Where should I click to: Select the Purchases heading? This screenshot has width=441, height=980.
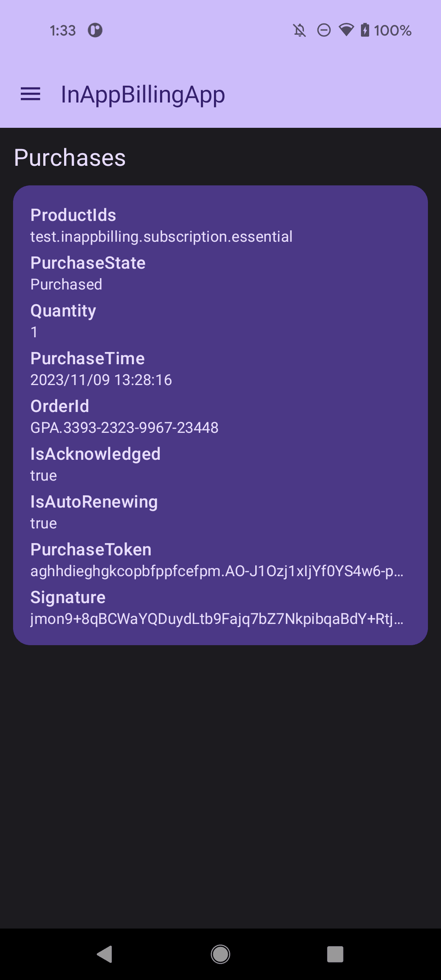70,158
